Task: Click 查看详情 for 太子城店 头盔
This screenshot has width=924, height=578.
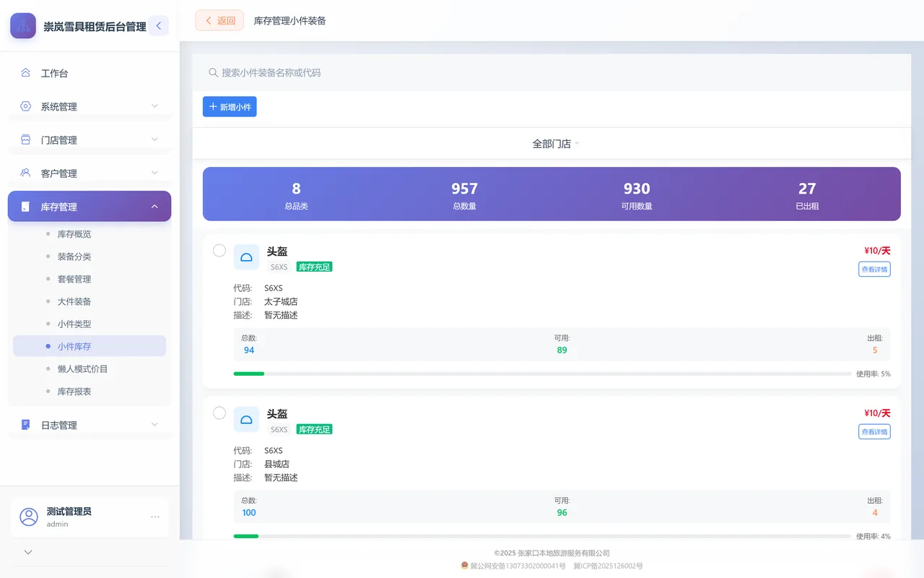Action: click(874, 269)
